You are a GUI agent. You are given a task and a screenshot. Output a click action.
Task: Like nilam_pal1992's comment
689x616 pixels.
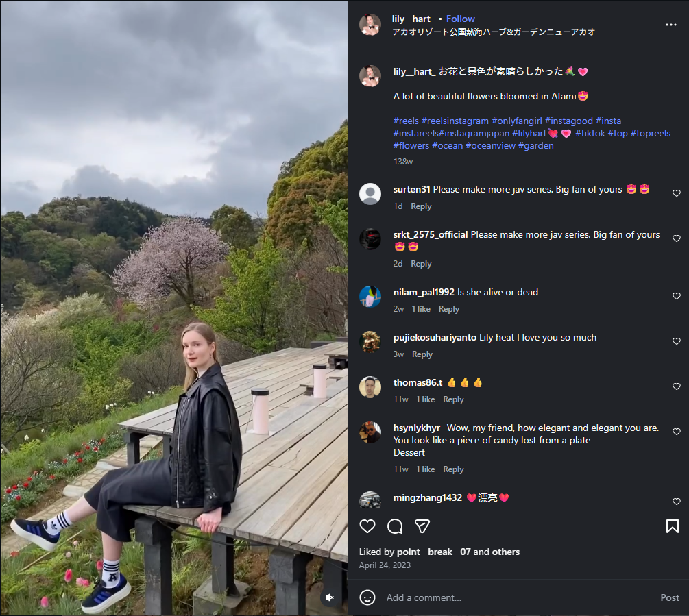click(676, 296)
